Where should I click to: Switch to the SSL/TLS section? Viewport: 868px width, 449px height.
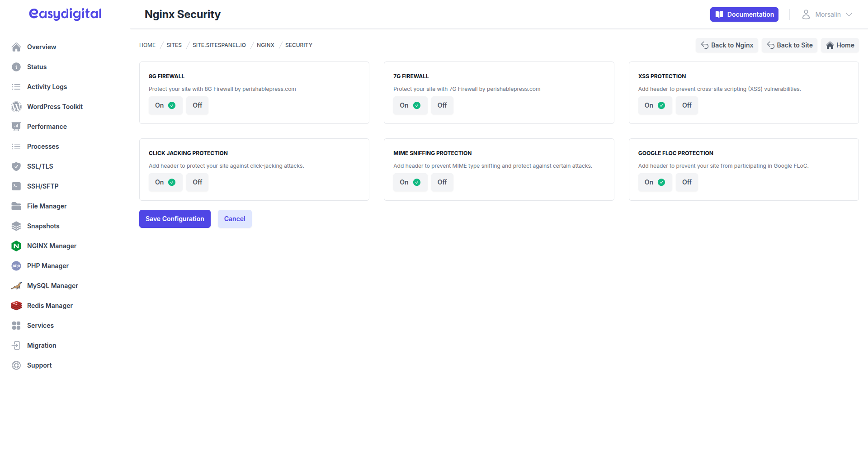40,166
